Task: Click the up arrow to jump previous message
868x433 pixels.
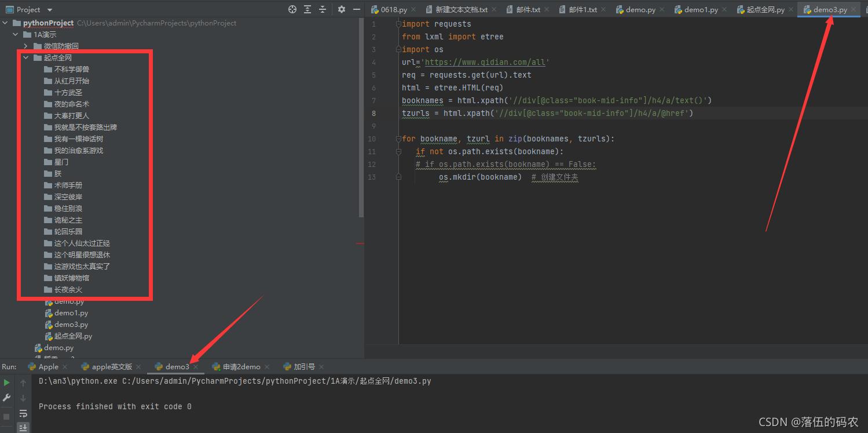Action: (x=23, y=382)
